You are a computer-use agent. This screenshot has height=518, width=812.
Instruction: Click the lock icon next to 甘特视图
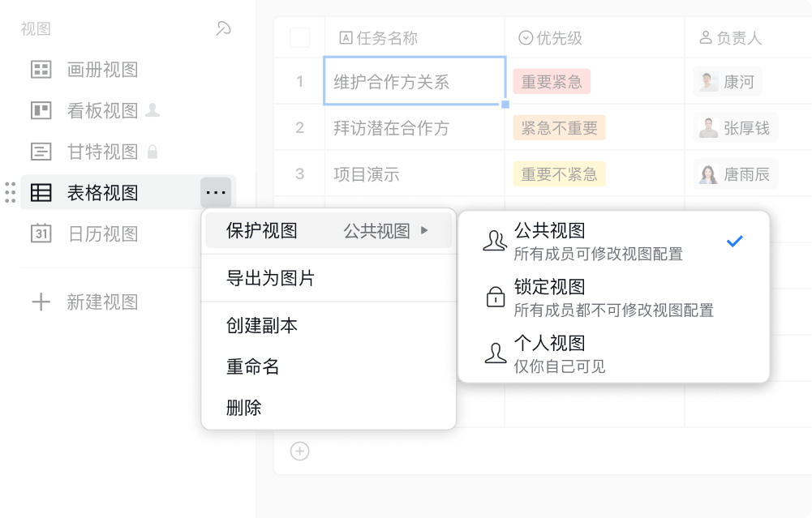pyautogui.click(x=153, y=152)
